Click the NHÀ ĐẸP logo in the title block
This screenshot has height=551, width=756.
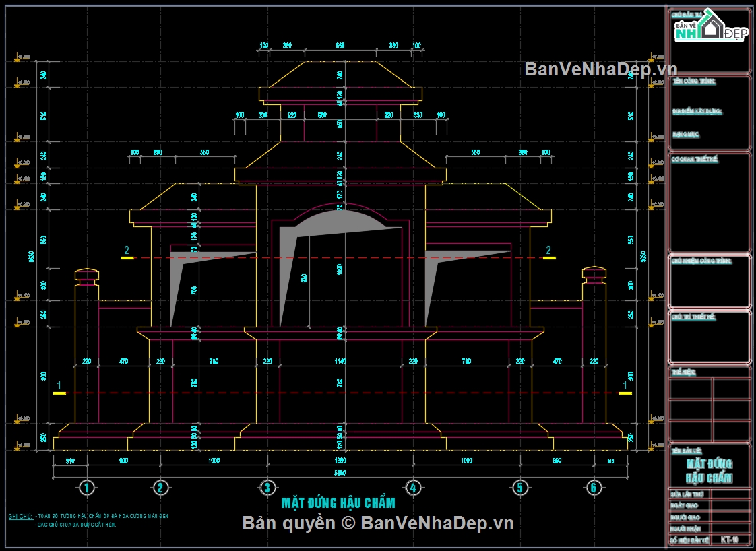coord(710,27)
